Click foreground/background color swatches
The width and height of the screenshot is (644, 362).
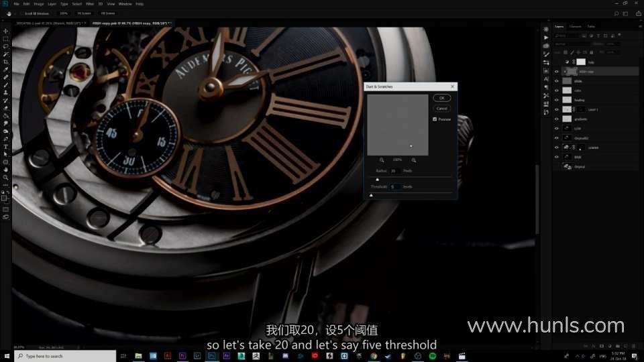pyautogui.click(x=5, y=197)
